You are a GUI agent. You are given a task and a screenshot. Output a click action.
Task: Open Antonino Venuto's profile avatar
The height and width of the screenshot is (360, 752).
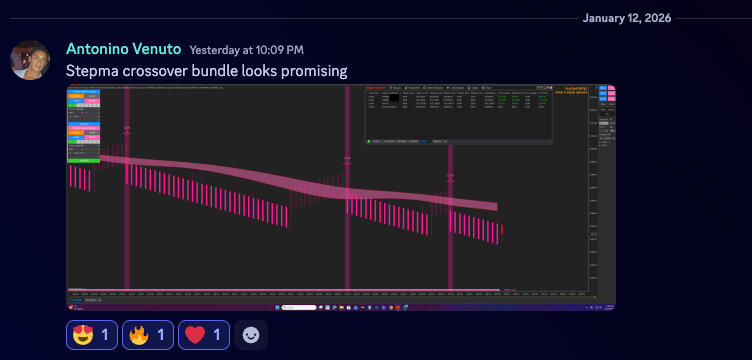[30, 60]
